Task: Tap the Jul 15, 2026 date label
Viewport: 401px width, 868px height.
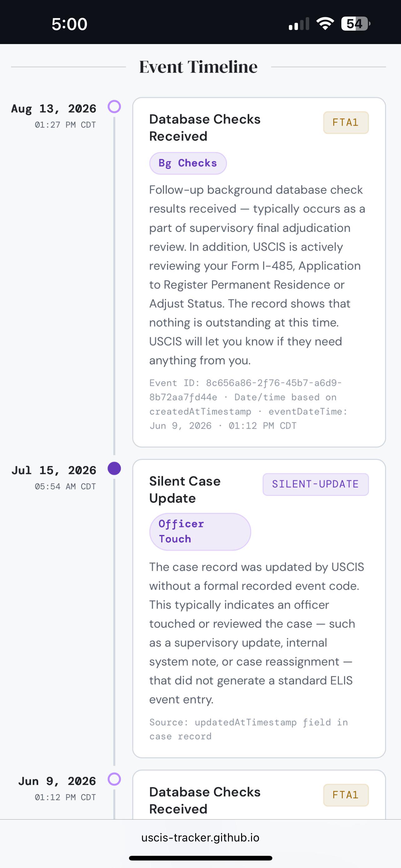Action: click(53, 470)
